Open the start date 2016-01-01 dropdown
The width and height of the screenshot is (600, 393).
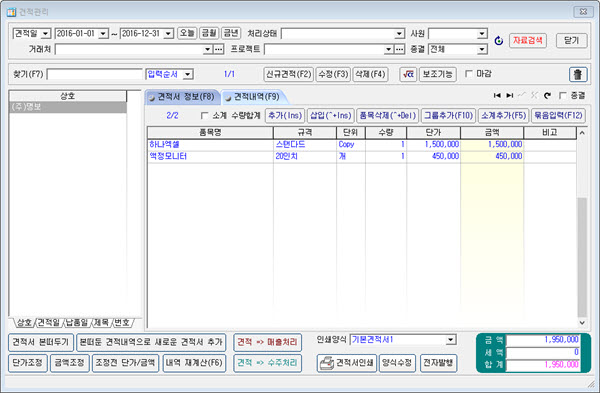103,34
